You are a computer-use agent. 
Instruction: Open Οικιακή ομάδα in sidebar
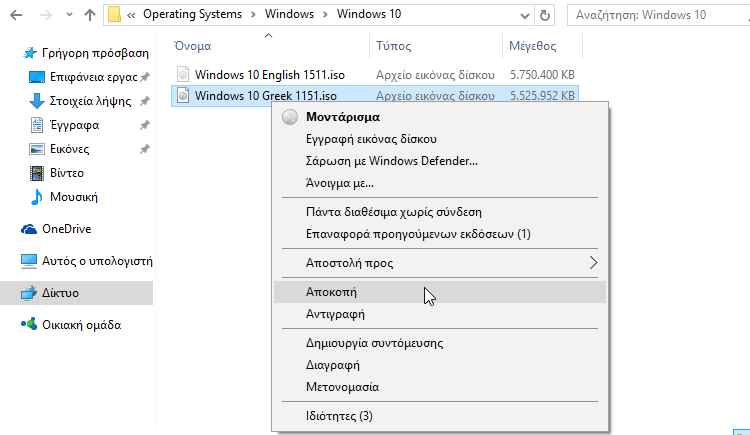(x=81, y=325)
